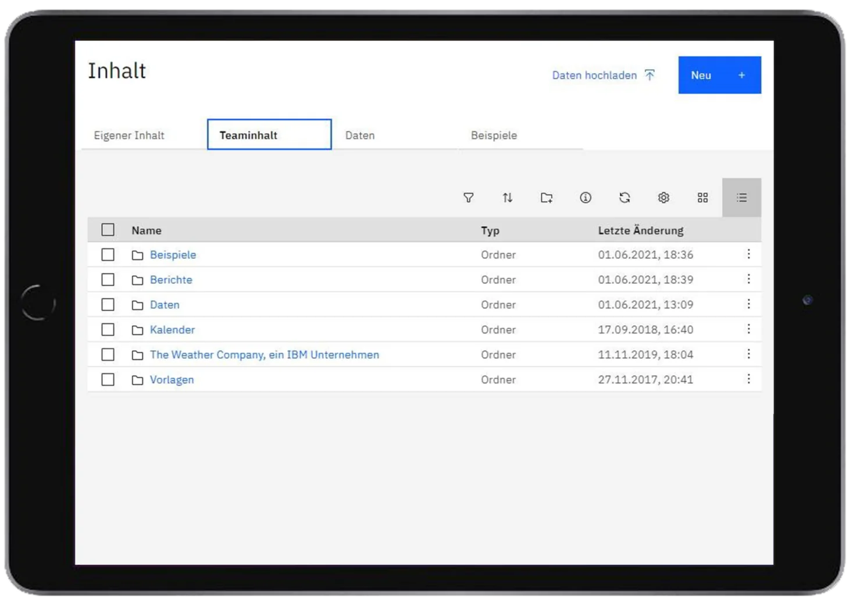The image size is (849, 616).
Task: Open the three-dot menu for Berichte
Action: pyautogui.click(x=748, y=279)
